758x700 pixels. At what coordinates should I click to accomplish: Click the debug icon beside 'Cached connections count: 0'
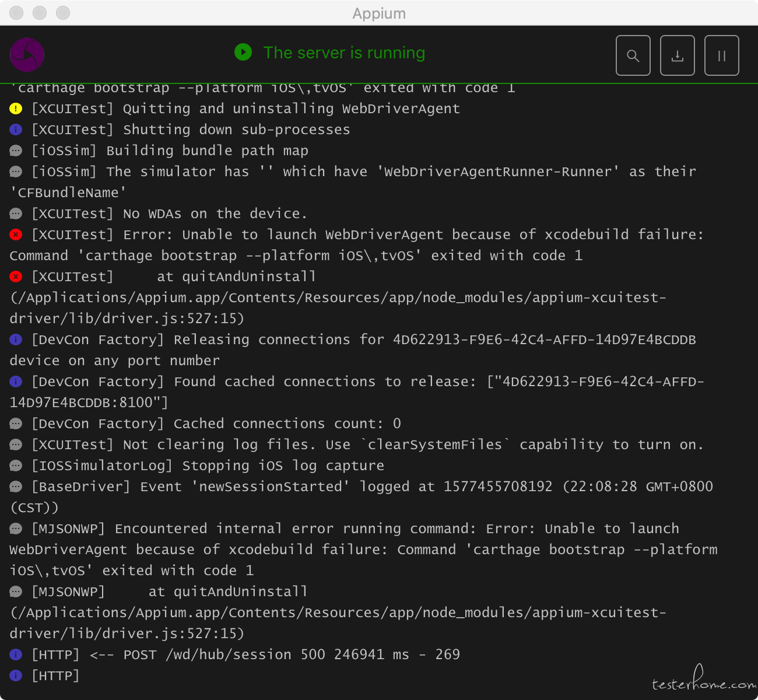16,423
